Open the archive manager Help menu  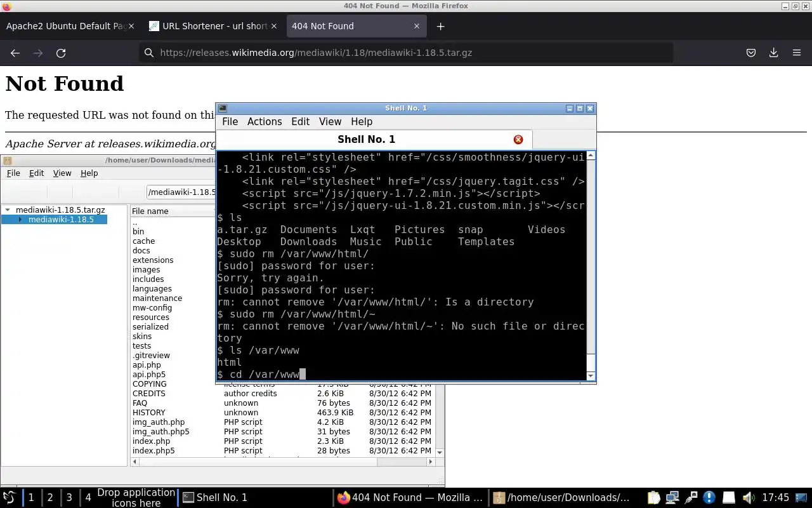pyautogui.click(x=89, y=173)
